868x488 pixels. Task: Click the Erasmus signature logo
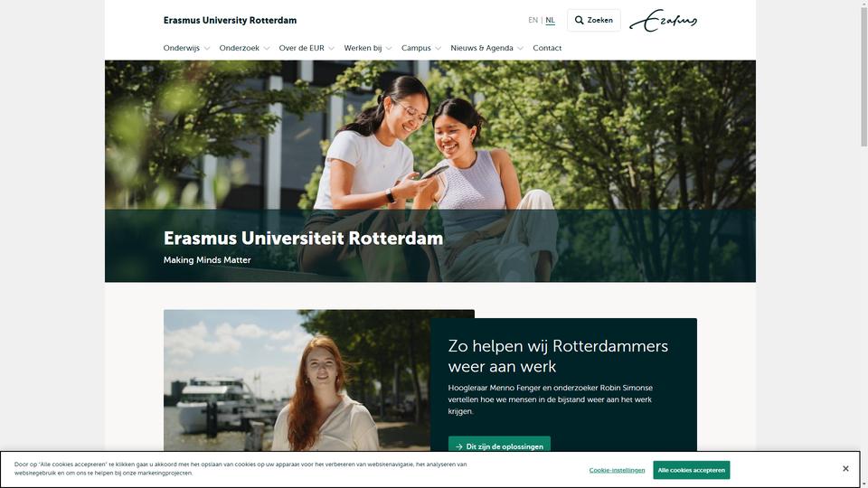click(x=663, y=21)
